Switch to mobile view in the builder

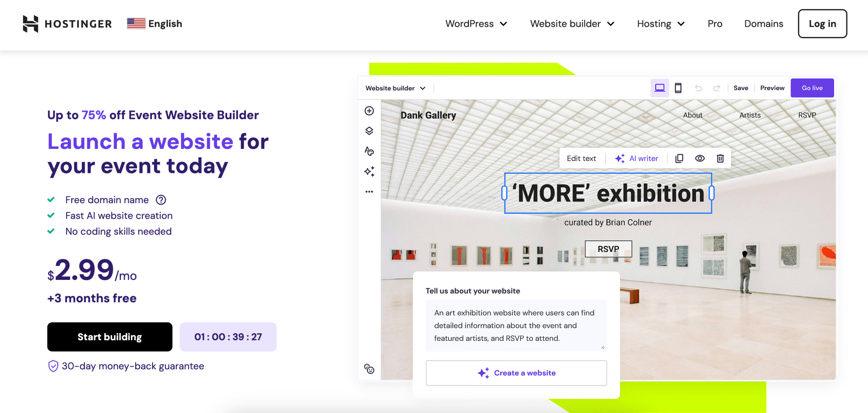pos(679,88)
